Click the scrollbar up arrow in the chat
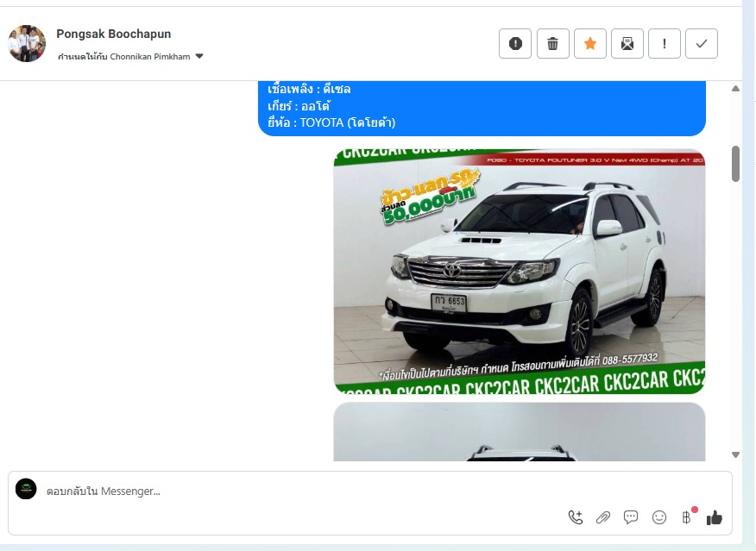Image resolution: width=756 pixels, height=551 pixels. pos(735,89)
